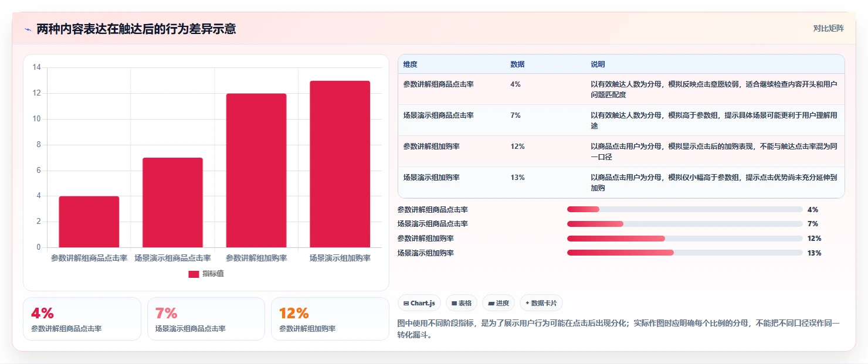
Task: Select the 进度 chip
Action: point(499,303)
